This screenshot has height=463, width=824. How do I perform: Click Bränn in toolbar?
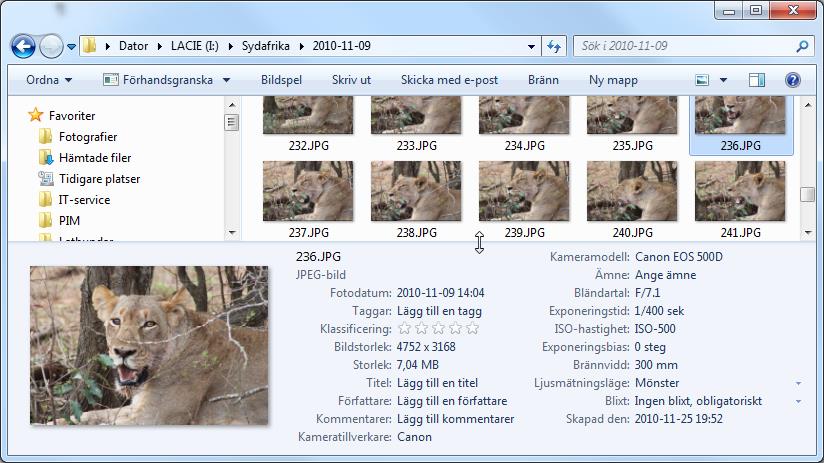point(543,80)
